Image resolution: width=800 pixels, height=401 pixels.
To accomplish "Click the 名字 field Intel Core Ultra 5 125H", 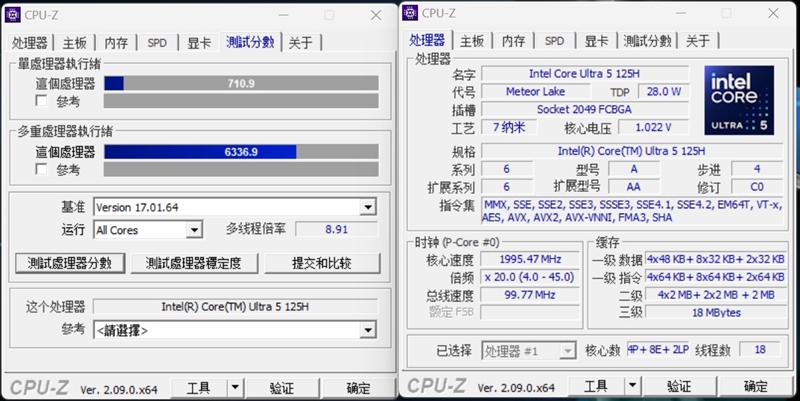I will pos(585,73).
